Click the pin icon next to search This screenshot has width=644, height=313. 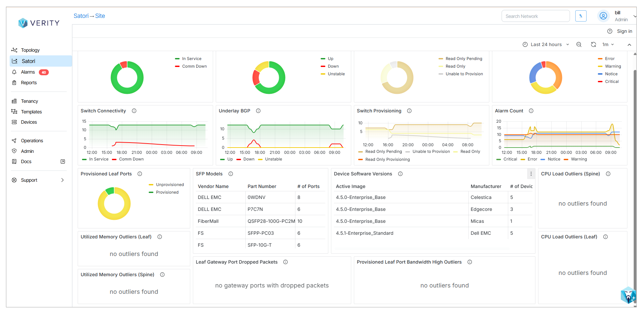point(581,16)
